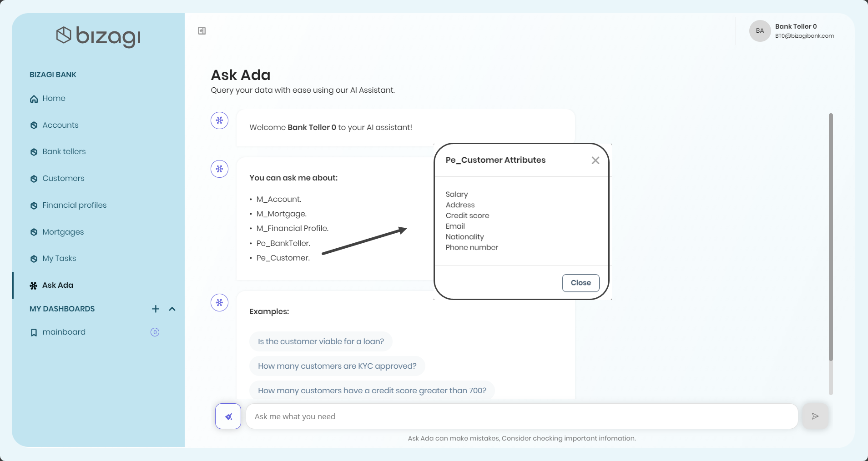Select 'Is the customer viable for a loan?' example
This screenshot has width=868, height=461.
(321, 341)
